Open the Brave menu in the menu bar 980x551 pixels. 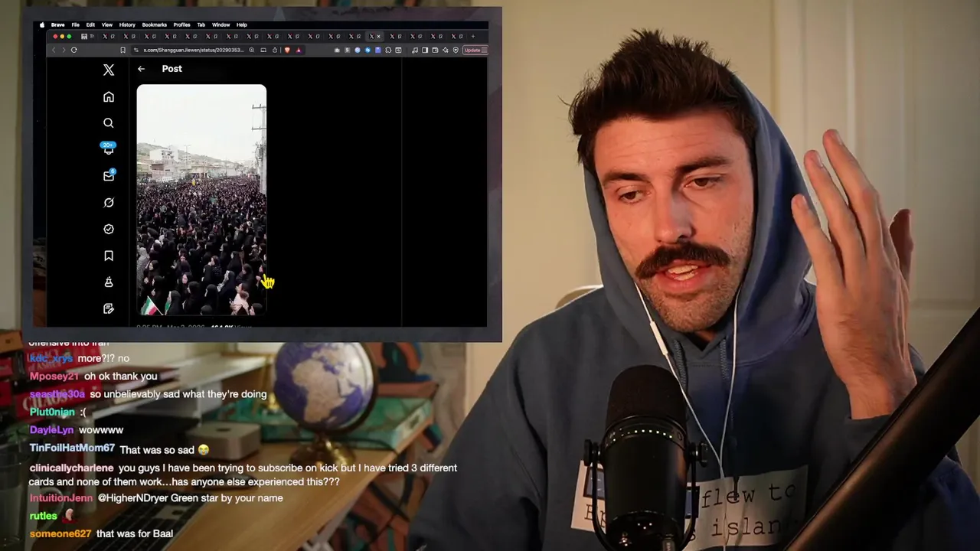coord(58,24)
